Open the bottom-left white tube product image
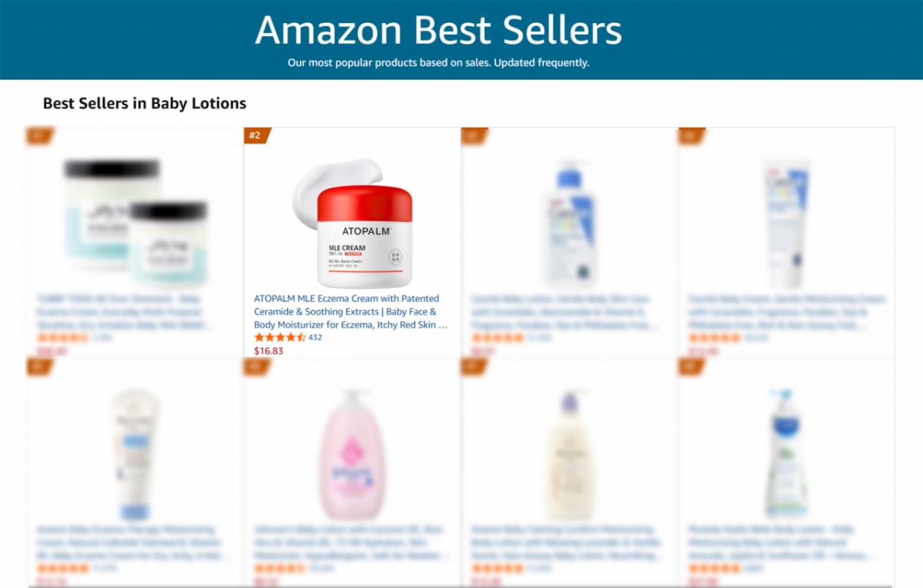The image size is (923, 588). (x=135, y=453)
